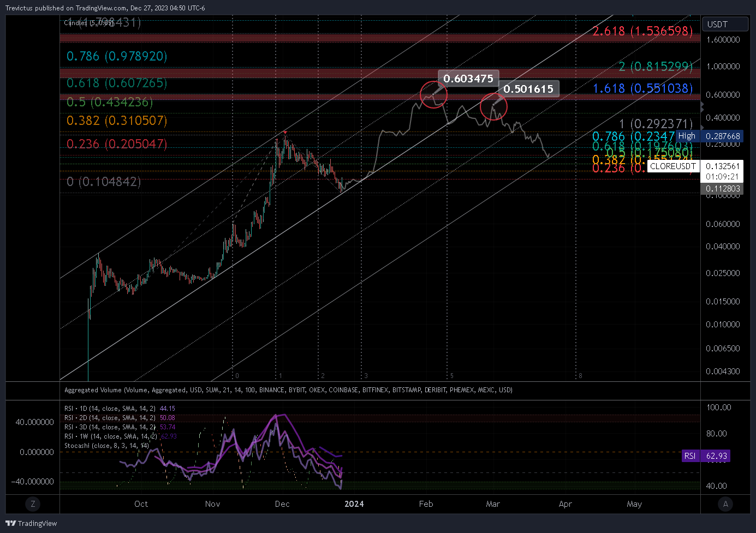Screen dimensions: 756x533
Task: Click the red circle at the 0.603475 peak
Action: (434, 94)
